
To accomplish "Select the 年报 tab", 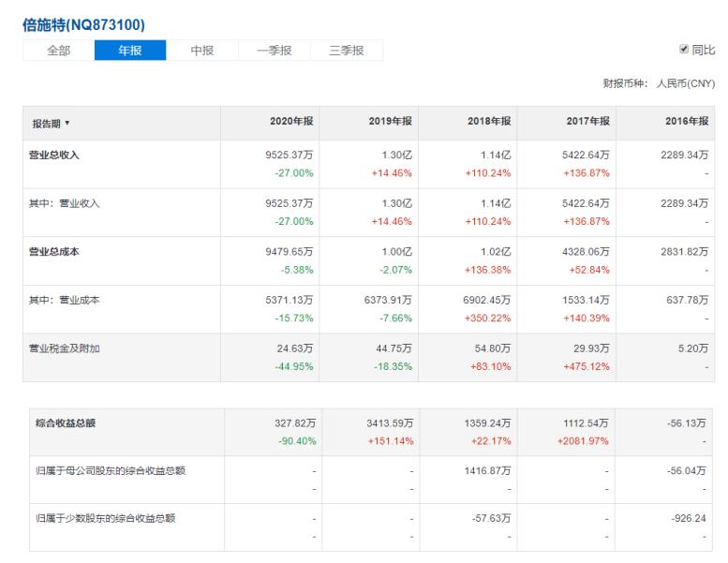I will tap(130, 51).
